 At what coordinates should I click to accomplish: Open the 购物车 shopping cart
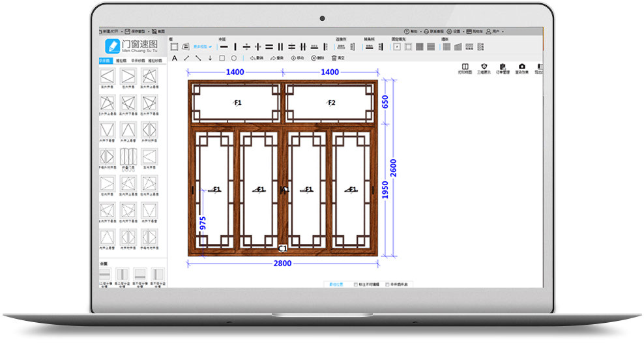coord(475,31)
